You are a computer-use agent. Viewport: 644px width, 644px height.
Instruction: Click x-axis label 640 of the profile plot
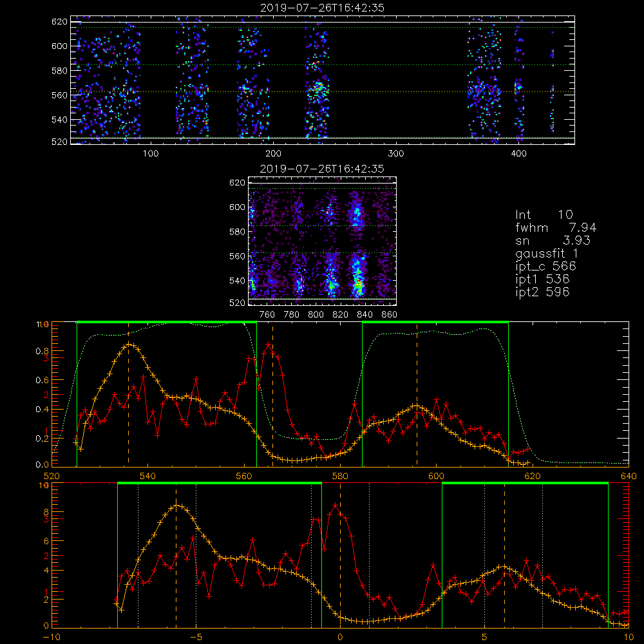tap(629, 477)
